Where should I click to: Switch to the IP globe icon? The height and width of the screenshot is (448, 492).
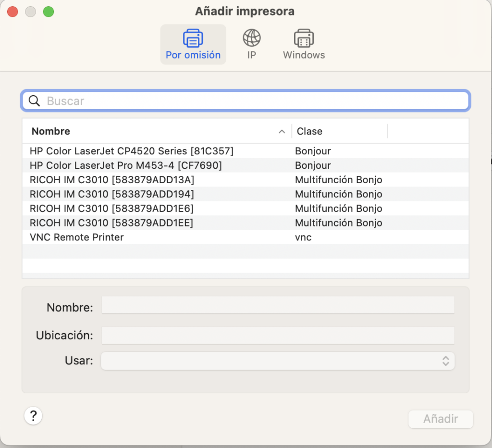[252, 38]
